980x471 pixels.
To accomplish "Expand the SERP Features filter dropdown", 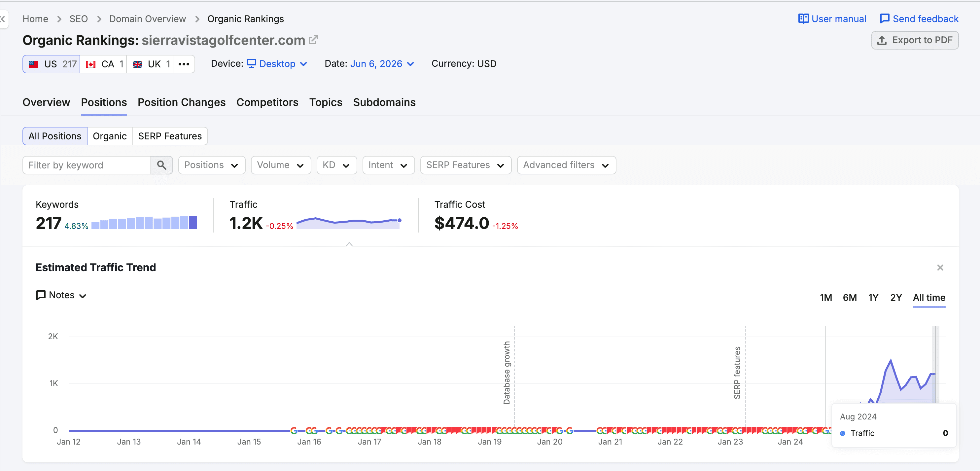I will tap(466, 165).
